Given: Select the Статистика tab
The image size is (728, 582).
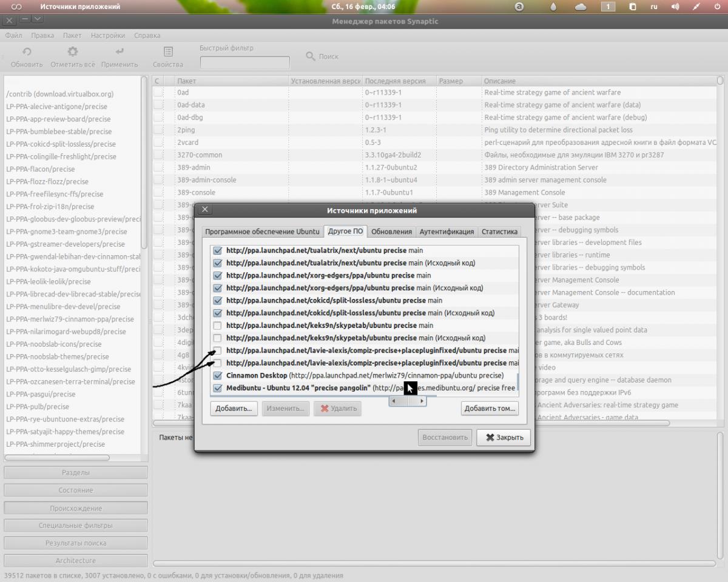Looking at the screenshot, I should (499, 232).
